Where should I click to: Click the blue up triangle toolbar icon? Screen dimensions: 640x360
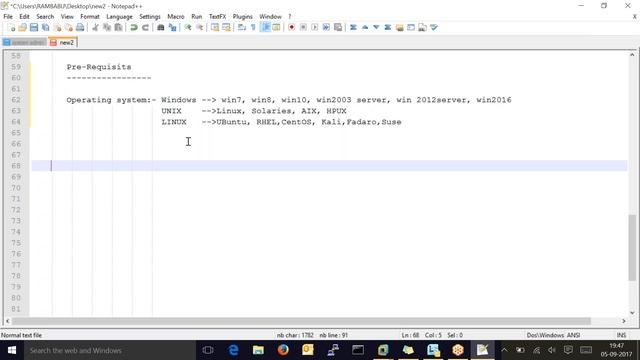click(365, 27)
